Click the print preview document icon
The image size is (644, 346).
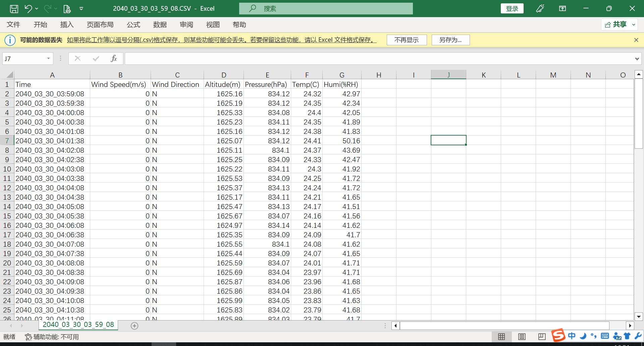pos(67,9)
